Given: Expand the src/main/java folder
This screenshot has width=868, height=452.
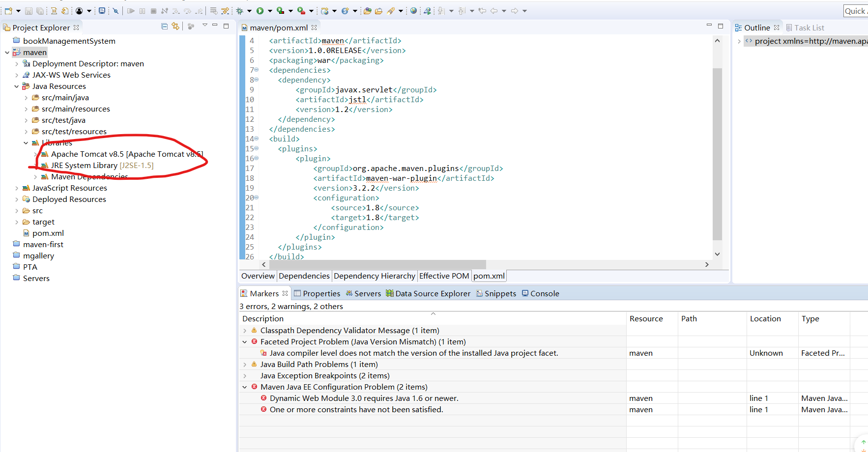Looking at the screenshot, I should (26, 98).
